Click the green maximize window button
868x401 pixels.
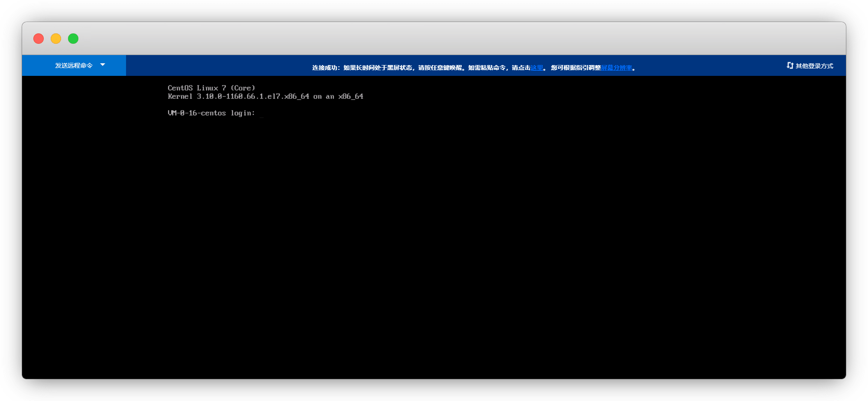[73, 39]
